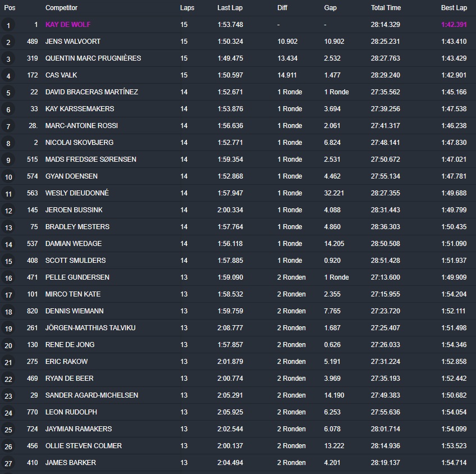
Task: Click the position 21 circle badge
Action: point(8,362)
